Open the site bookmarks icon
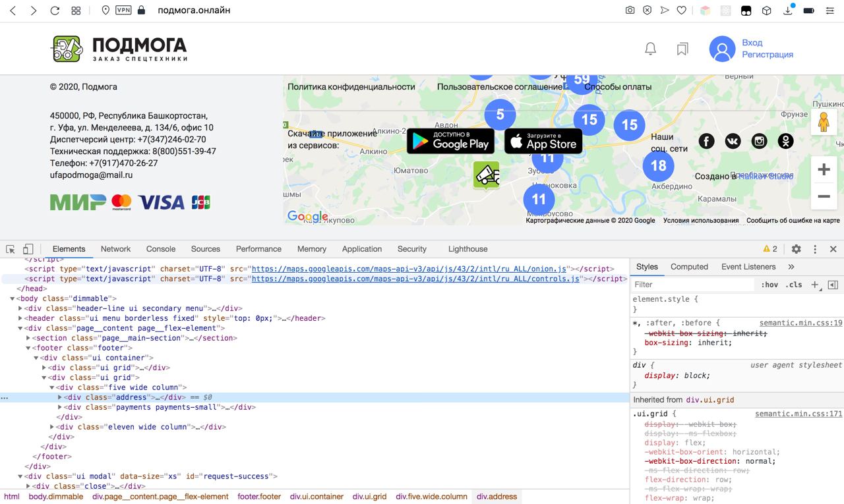The image size is (844, 504). pos(682,49)
